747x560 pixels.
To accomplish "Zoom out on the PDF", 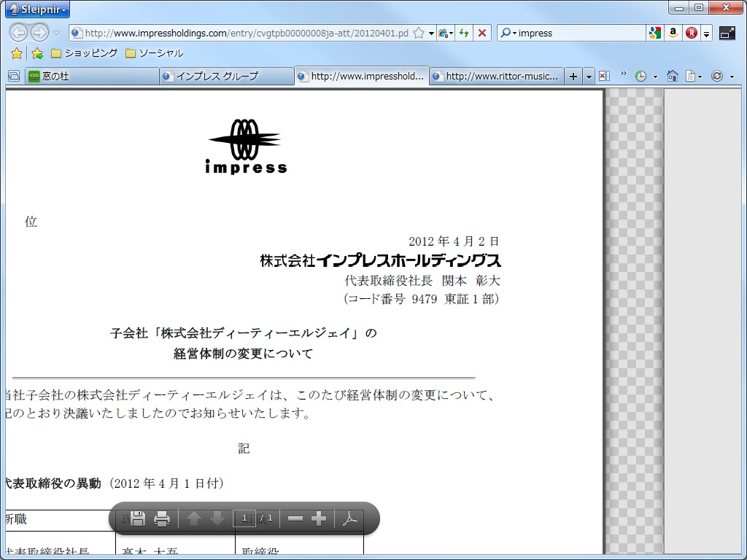I will [295, 518].
